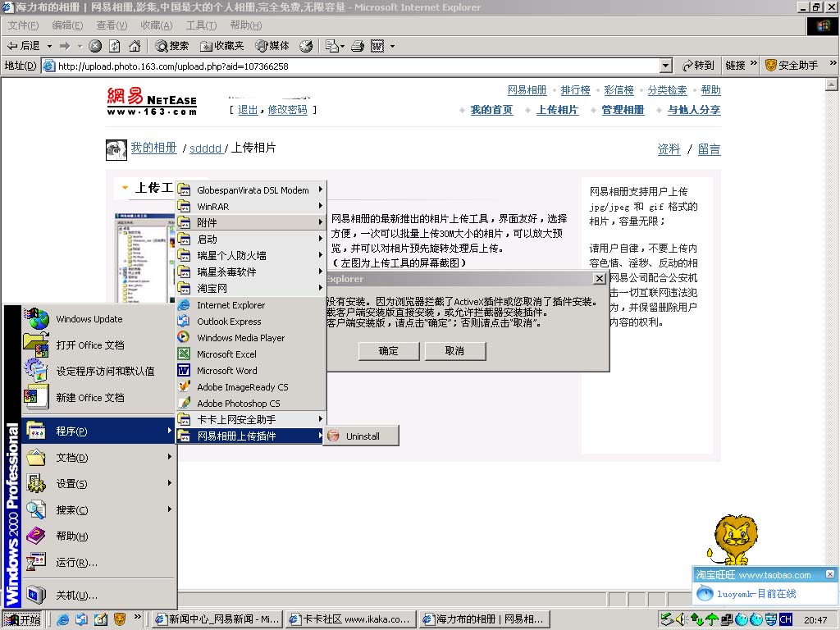840x630 pixels.
Task: Open the 上传相片 navigation link
Action: [x=557, y=110]
